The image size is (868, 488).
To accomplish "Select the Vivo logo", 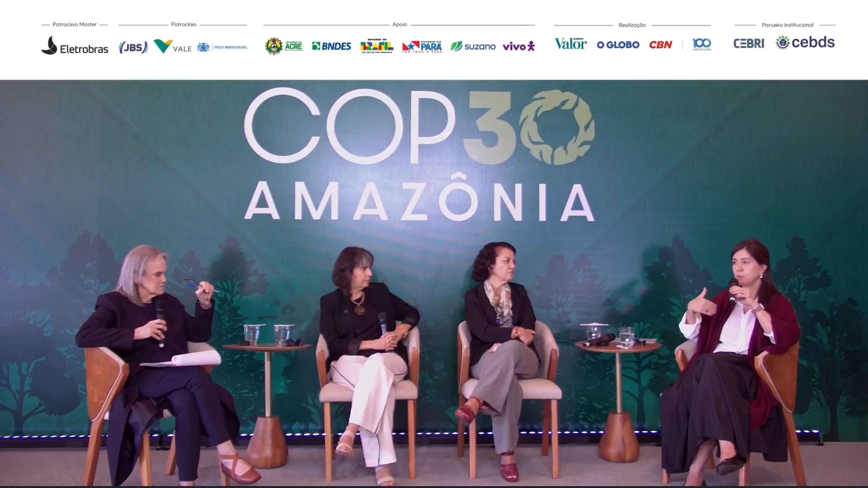I will coord(519,46).
